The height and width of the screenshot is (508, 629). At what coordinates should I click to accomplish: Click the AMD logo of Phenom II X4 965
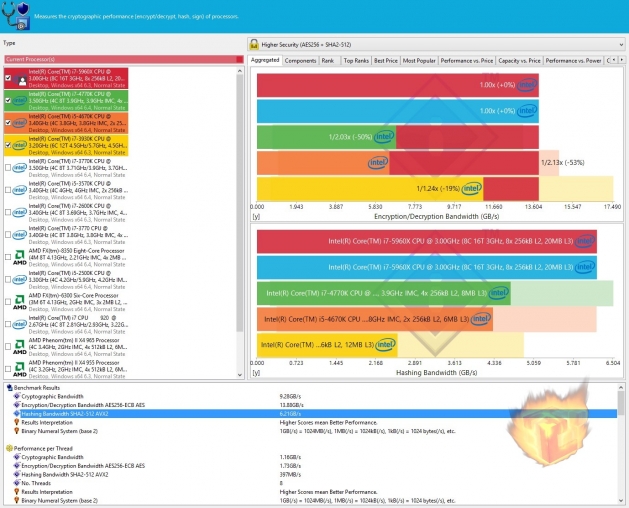(20, 347)
